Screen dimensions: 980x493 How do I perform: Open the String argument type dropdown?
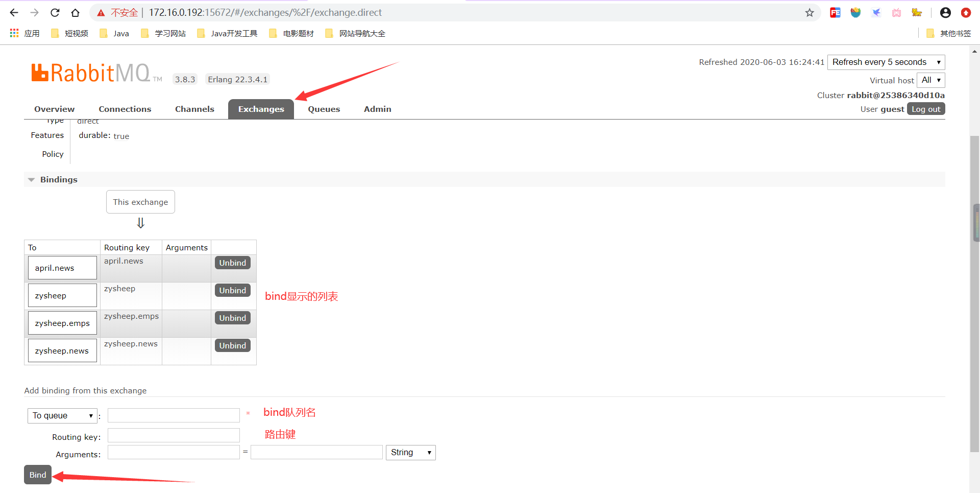click(x=411, y=453)
